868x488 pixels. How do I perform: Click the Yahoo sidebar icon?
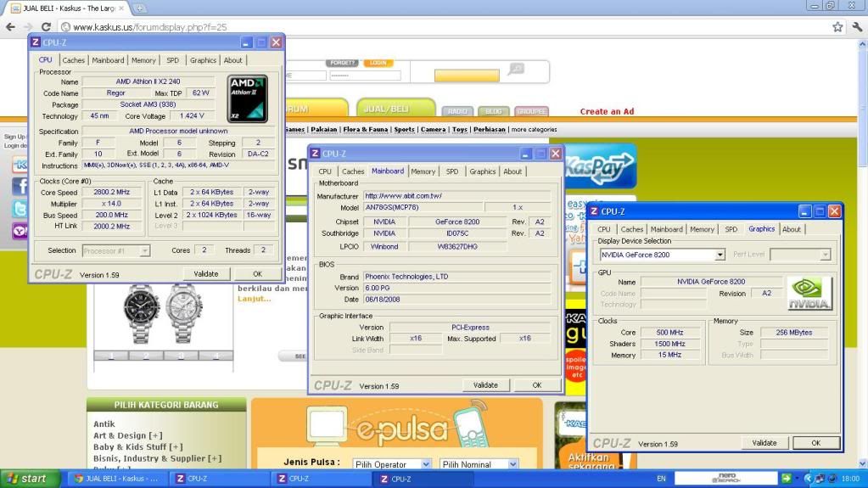20,231
